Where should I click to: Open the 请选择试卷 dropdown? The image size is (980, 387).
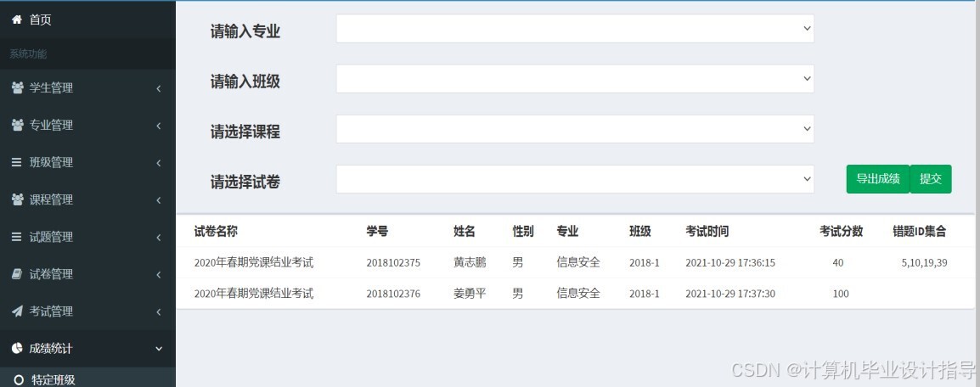(575, 179)
